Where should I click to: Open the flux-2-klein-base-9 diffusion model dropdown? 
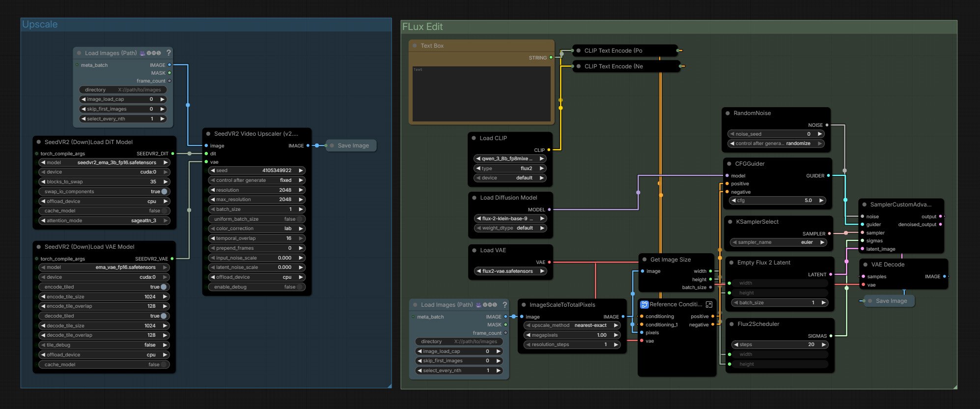coord(510,219)
